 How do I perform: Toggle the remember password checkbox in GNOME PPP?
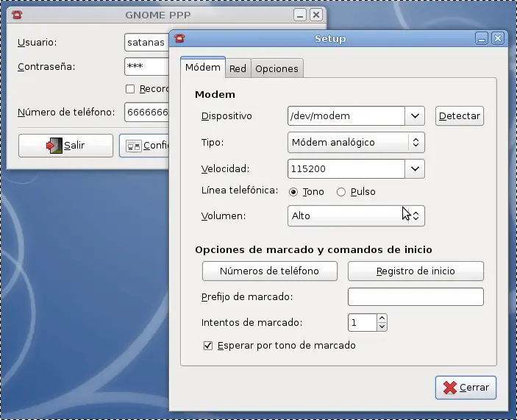(x=130, y=89)
